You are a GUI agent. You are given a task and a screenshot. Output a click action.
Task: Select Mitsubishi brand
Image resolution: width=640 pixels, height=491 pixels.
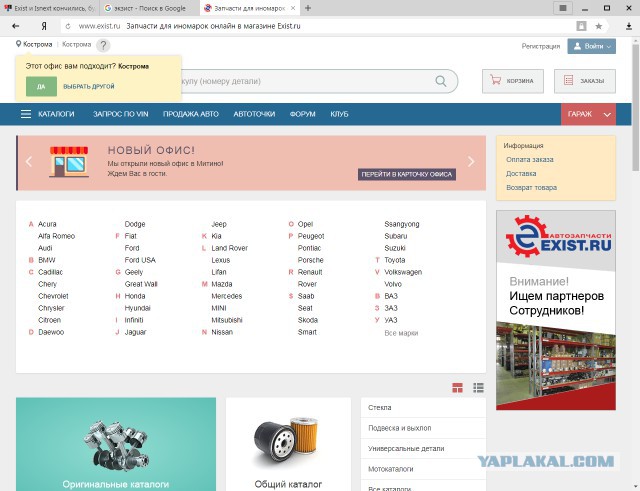[x=227, y=320]
